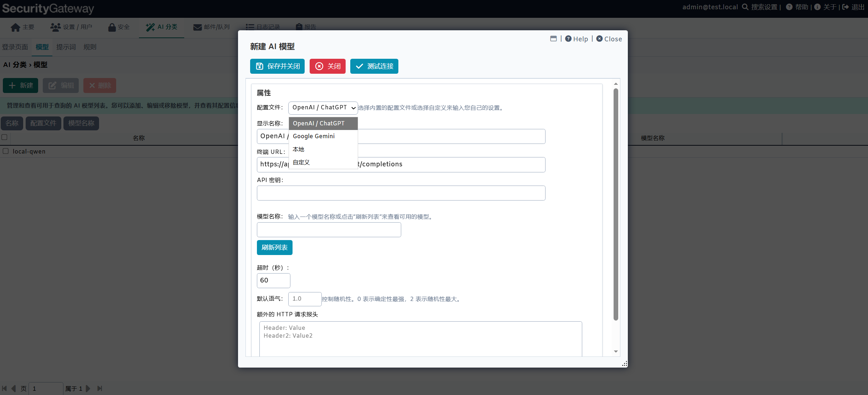Click the 默认语气 temperature field
Screen dimensions: 868x395
pos(305,299)
